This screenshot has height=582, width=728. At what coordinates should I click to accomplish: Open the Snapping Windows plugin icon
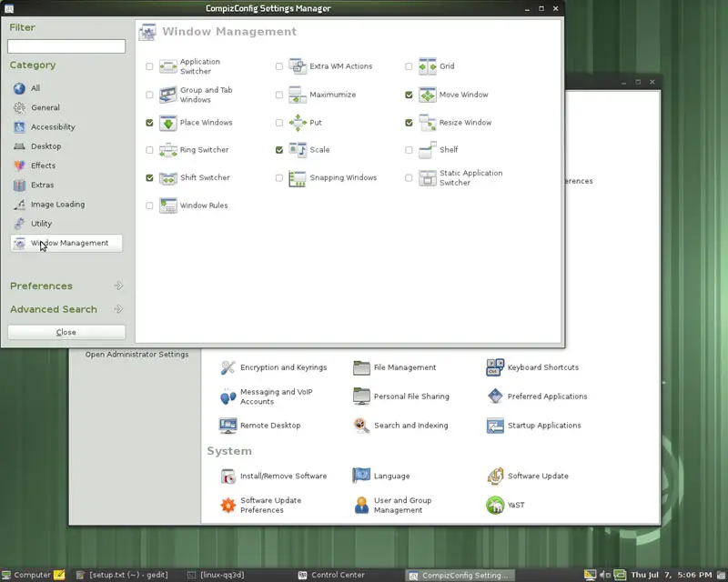[298, 178]
